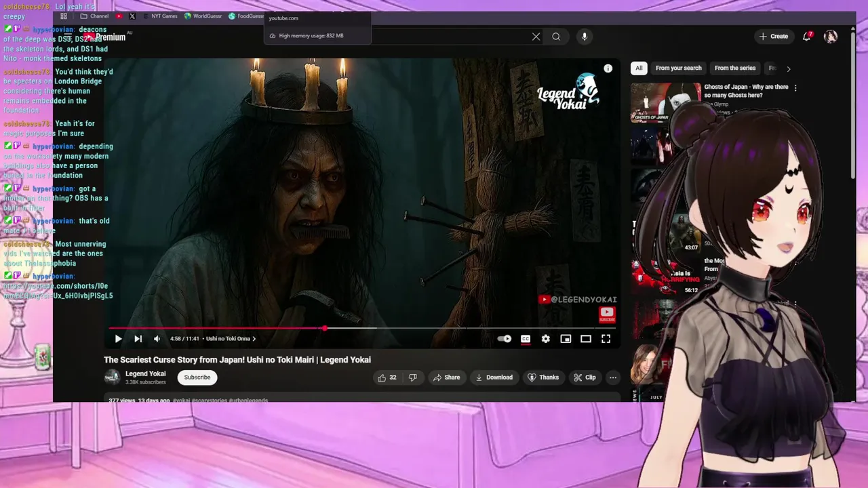Image resolution: width=868 pixels, height=488 pixels.
Task: Create a Clip of the video
Action: click(585, 378)
